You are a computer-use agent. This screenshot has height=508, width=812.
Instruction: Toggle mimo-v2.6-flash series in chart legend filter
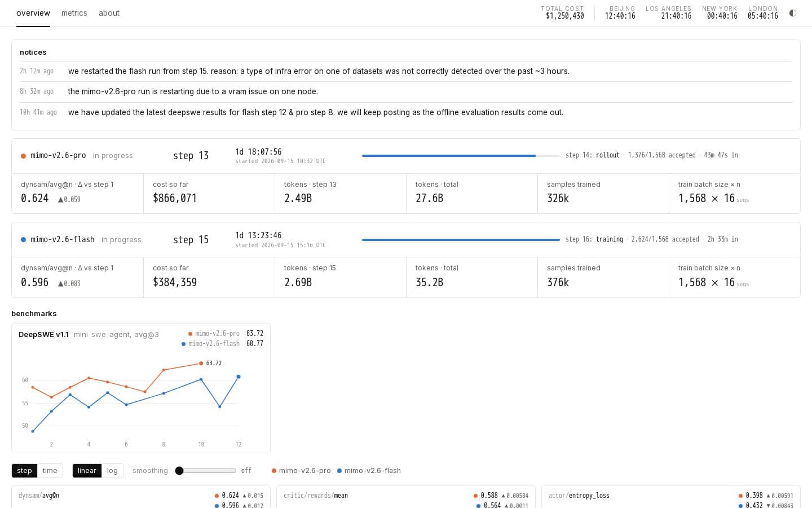369,471
